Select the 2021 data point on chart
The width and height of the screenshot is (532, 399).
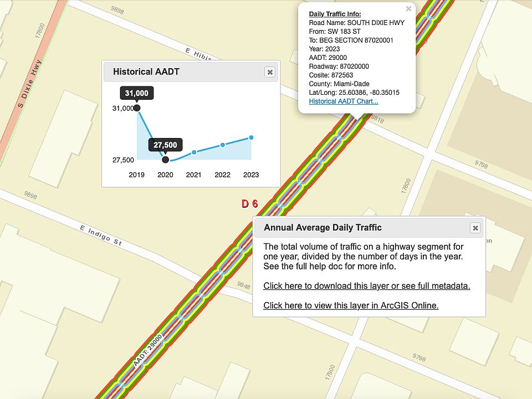(194, 152)
